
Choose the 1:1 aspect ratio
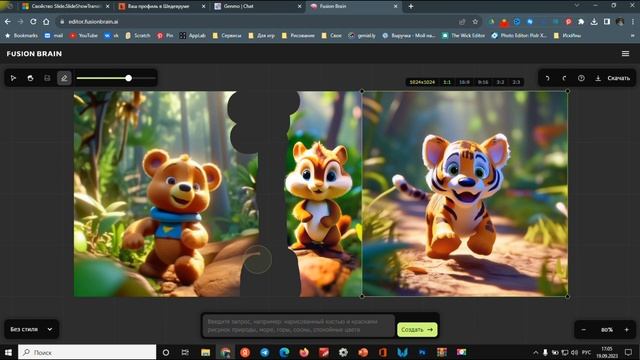[x=447, y=82]
